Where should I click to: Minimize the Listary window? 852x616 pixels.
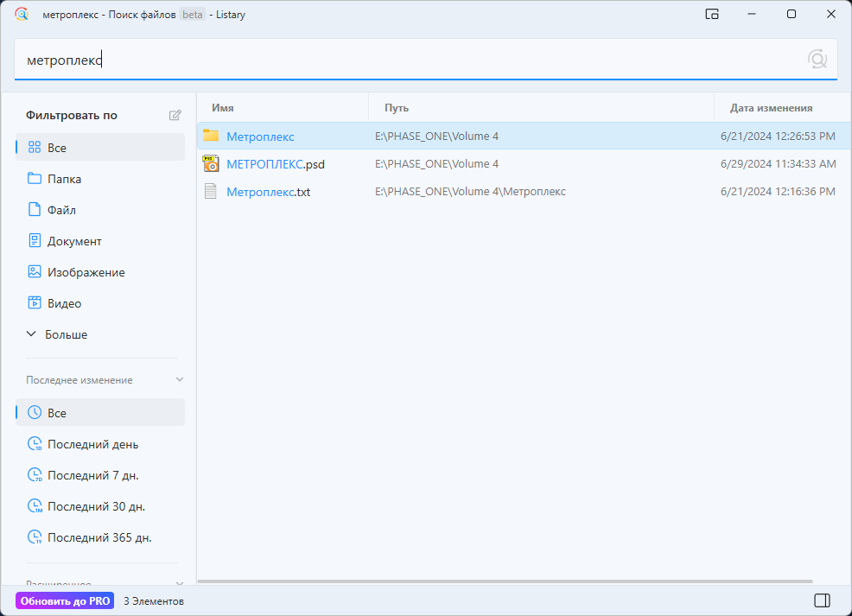tap(752, 14)
